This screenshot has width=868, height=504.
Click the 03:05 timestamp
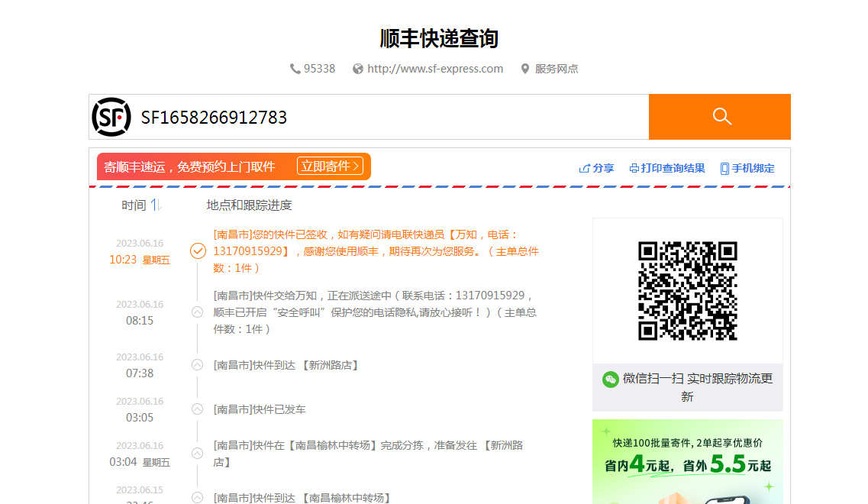[x=140, y=417]
